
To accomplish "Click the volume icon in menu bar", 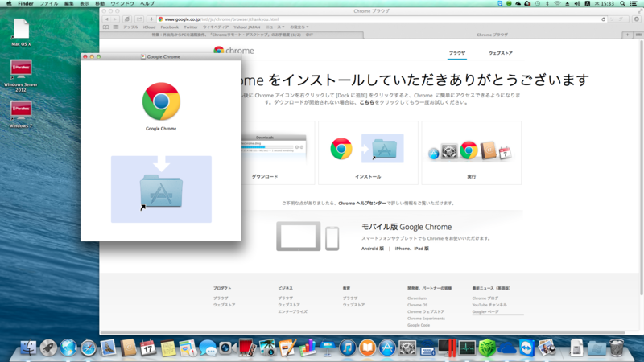I will (576, 3).
